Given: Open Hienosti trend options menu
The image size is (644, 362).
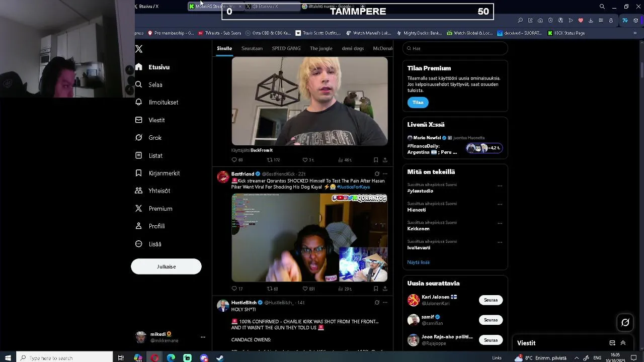Looking at the screenshot, I should (x=500, y=205).
